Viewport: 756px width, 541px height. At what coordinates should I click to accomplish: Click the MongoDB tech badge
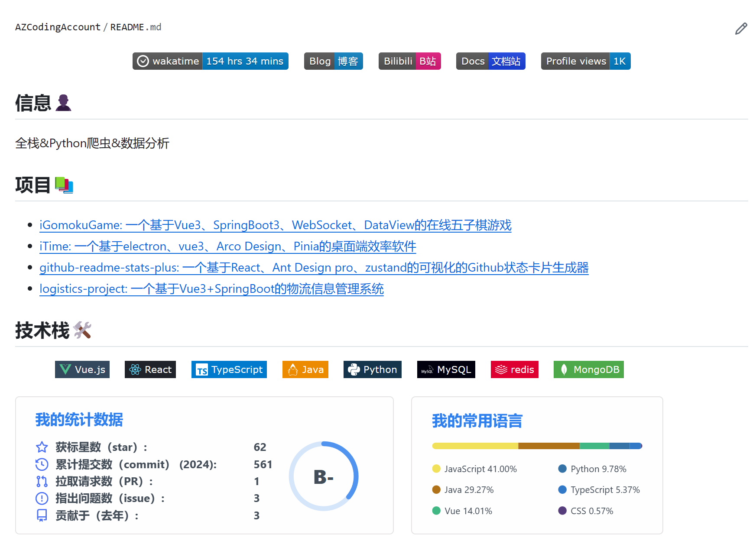tap(589, 369)
